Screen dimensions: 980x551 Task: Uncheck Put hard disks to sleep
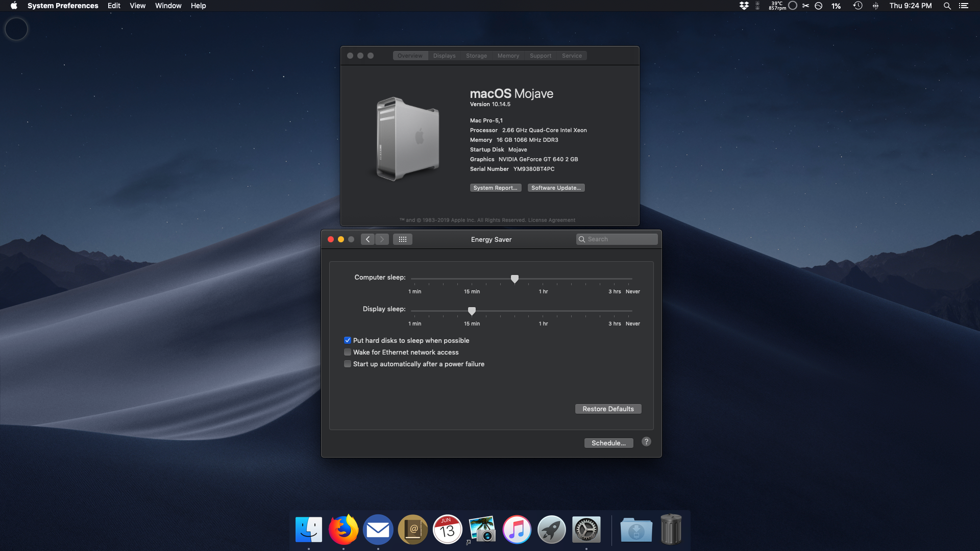click(348, 340)
